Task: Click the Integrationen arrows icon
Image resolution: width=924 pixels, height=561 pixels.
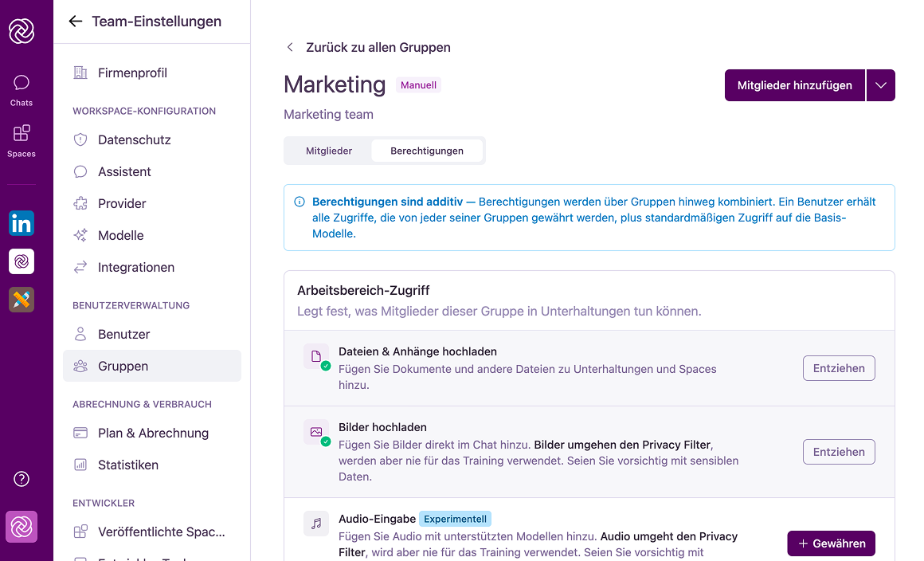Action: (80, 267)
